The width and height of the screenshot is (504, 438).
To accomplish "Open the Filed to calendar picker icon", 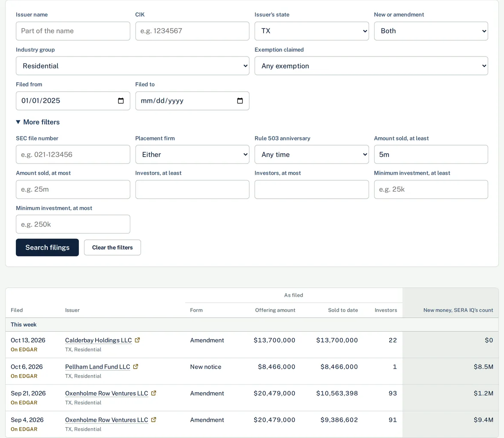I will (240, 101).
